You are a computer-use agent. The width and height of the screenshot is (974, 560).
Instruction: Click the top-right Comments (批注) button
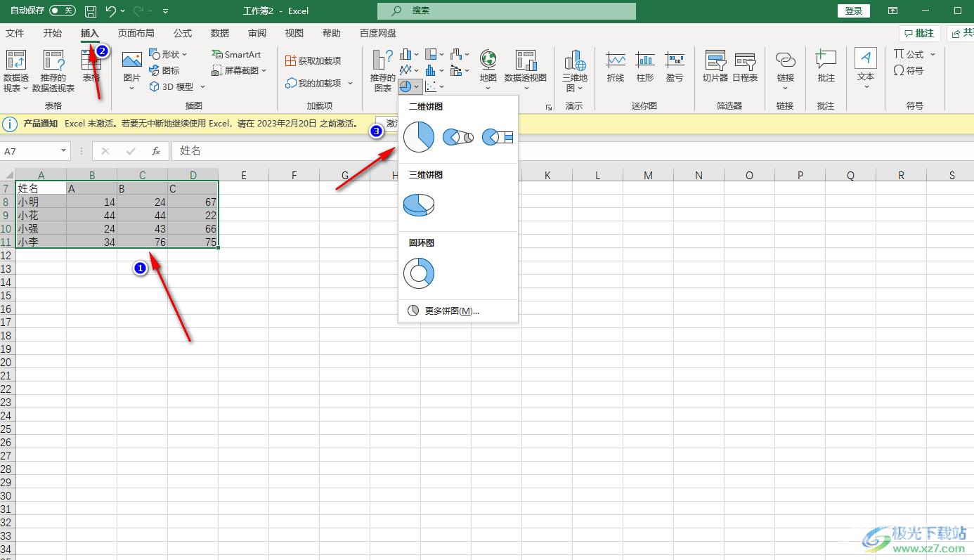tap(919, 33)
